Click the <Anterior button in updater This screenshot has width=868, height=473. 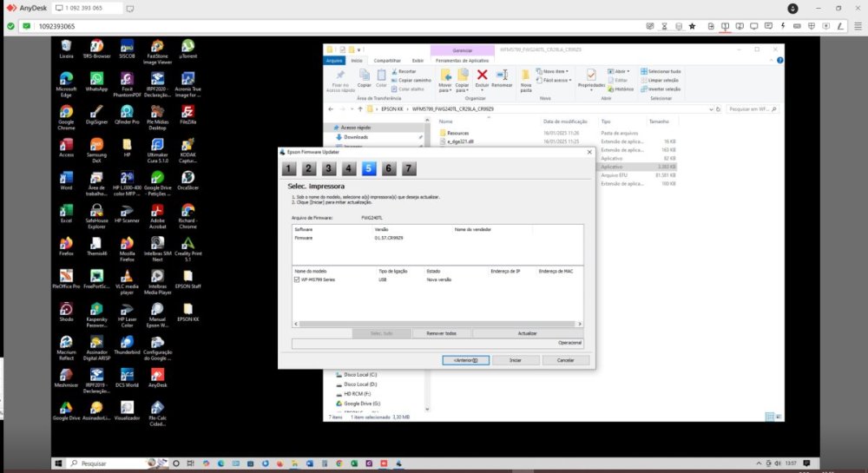pos(465,360)
